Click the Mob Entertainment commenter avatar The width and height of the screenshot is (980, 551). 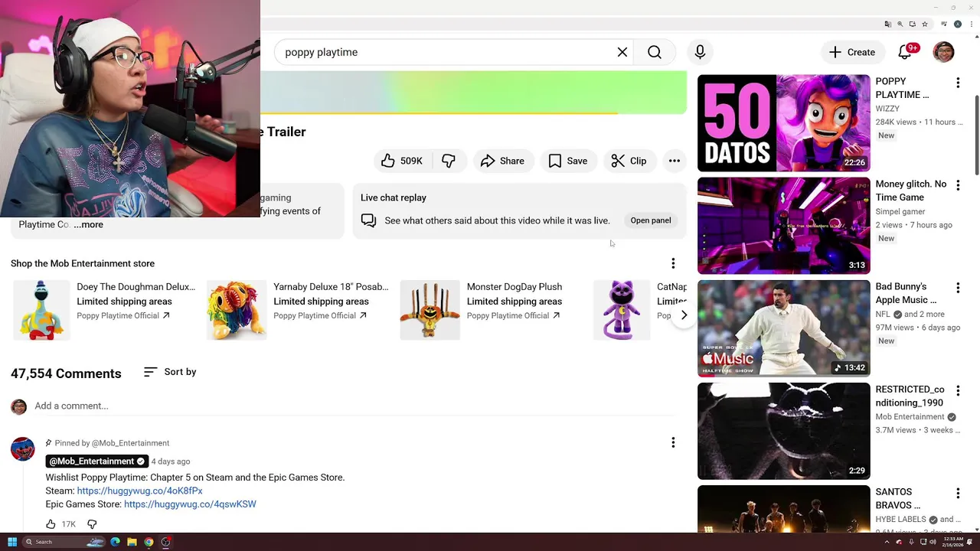pos(23,449)
